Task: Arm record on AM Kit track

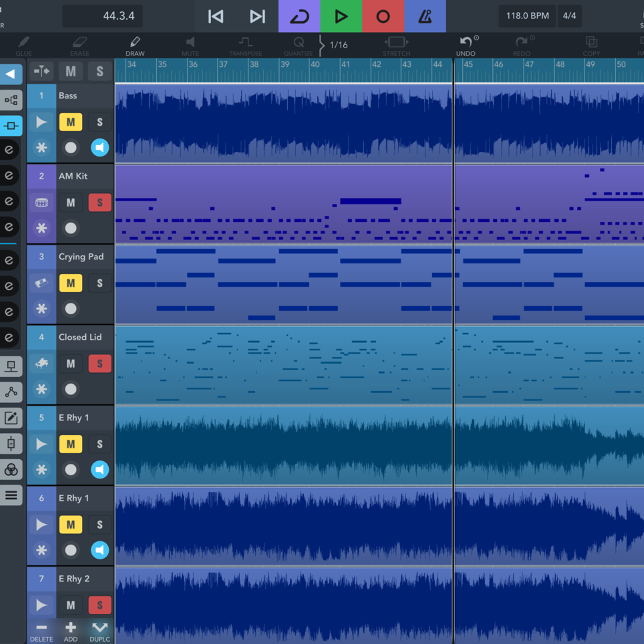Action: [x=71, y=228]
